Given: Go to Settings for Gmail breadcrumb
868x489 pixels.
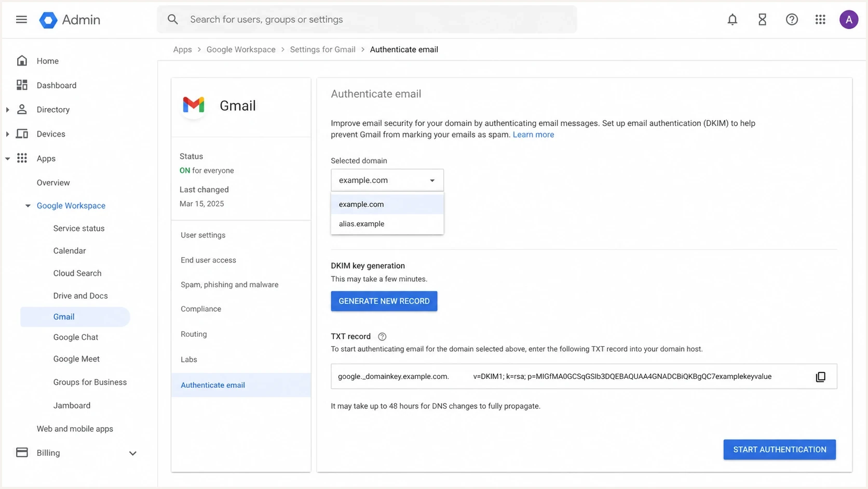Looking at the screenshot, I should pyautogui.click(x=322, y=49).
